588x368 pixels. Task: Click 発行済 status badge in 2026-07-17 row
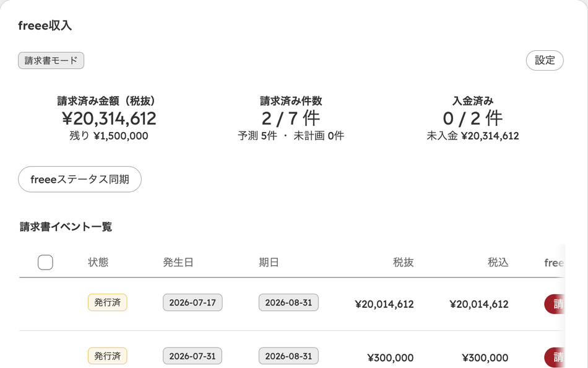(x=108, y=302)
